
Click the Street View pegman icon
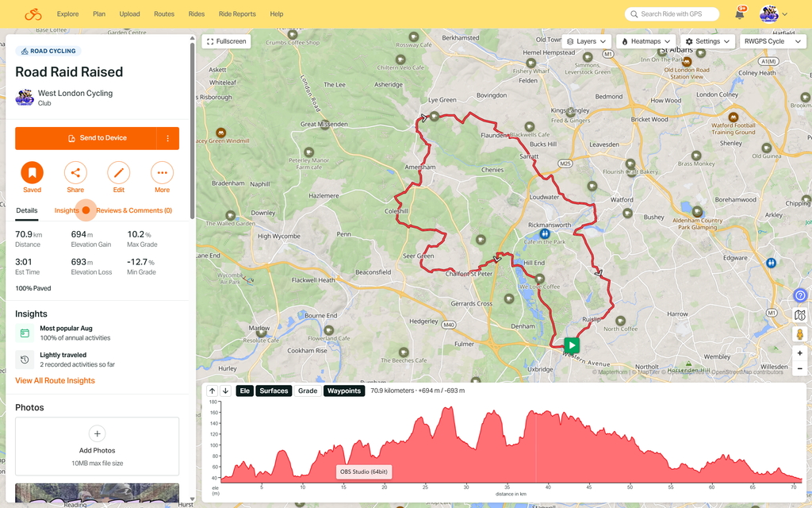pyautogui.click(x=800, y=334)
